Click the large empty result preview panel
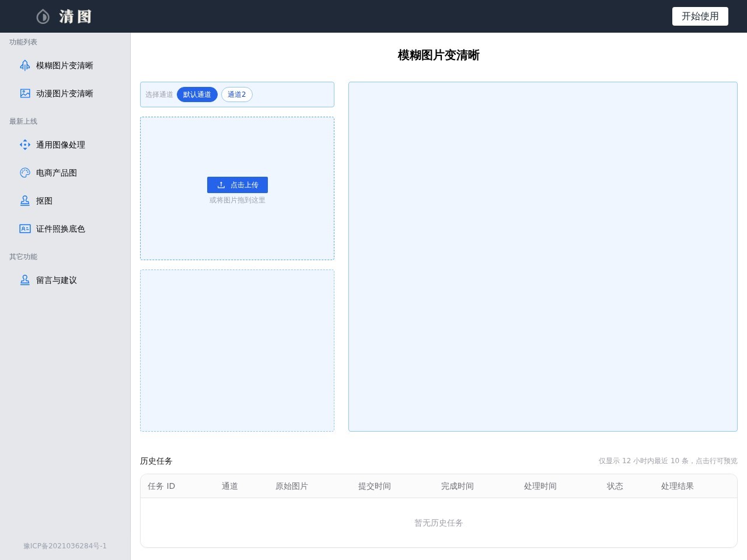The height and width of the screenshot is (560, 747). (x=543, y=257)
